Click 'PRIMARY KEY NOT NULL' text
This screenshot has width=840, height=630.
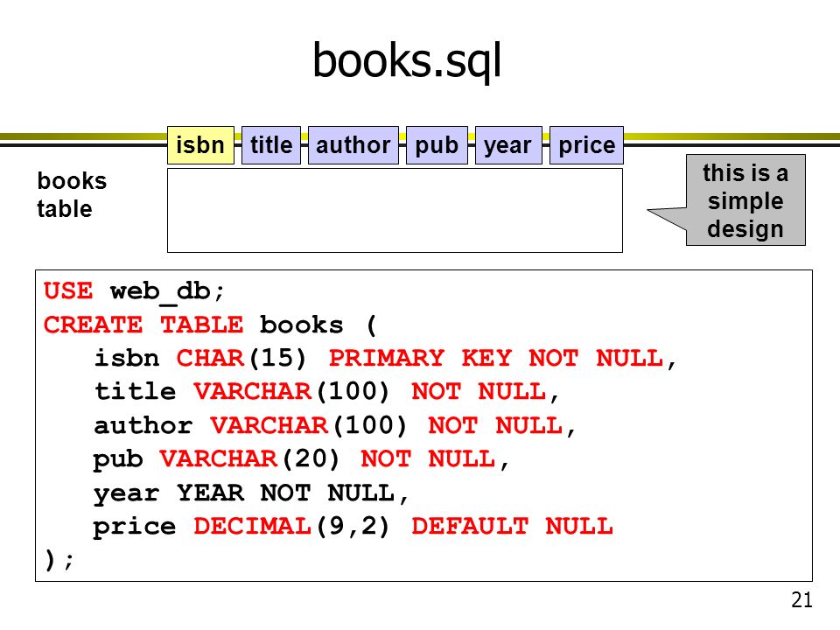(x=496, y=359)
